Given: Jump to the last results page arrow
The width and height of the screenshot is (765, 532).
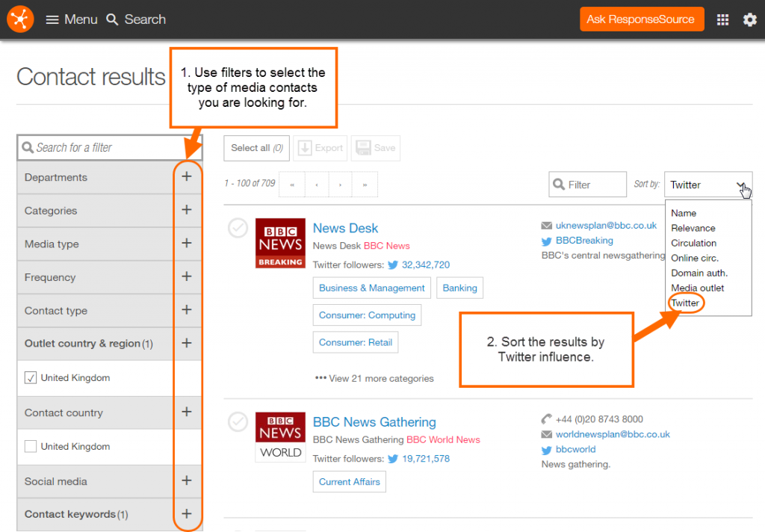Looking at the screenshot, I should (x=365, y=184).
